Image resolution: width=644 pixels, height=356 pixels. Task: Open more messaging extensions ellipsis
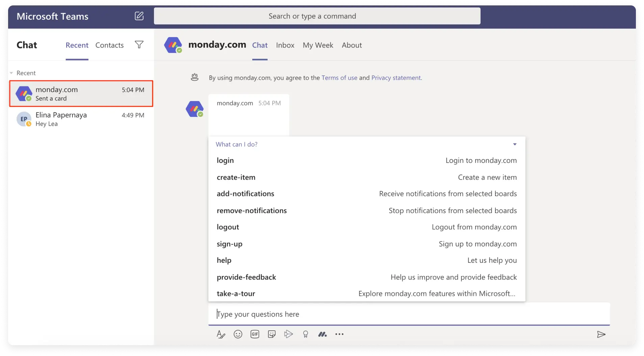point(339,334)
